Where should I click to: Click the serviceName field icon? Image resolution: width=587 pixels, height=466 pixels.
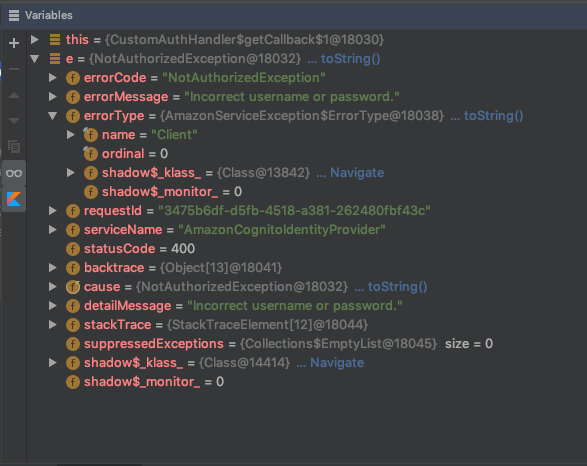click(x=73, y=230)
